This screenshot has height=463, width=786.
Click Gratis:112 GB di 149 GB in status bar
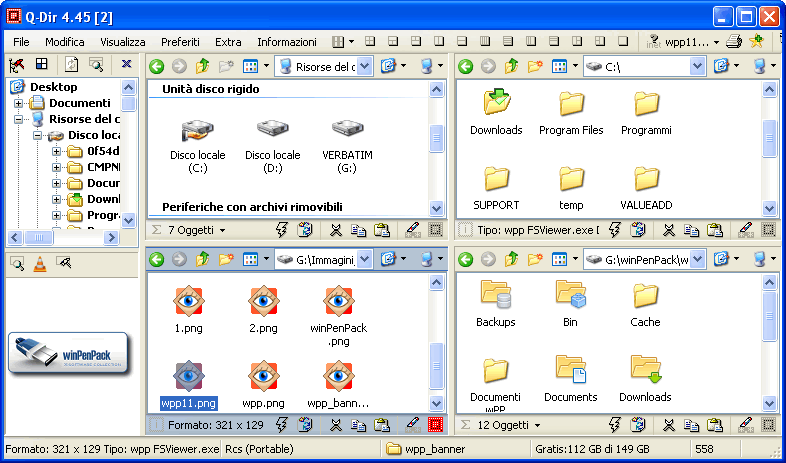point(592,449)
